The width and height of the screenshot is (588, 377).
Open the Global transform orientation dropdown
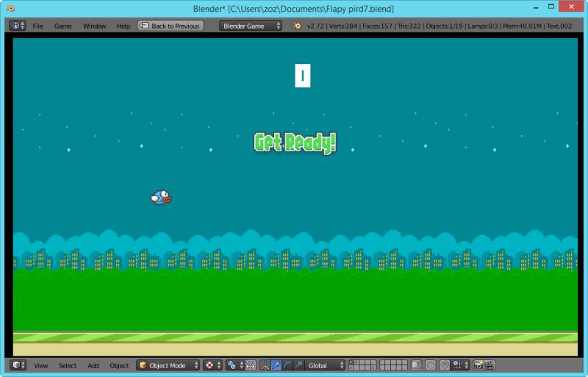[x=325, y=365]
